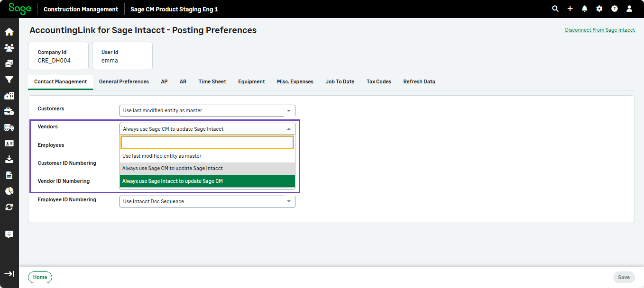Open the Refresh Data tab

(419, 81)
